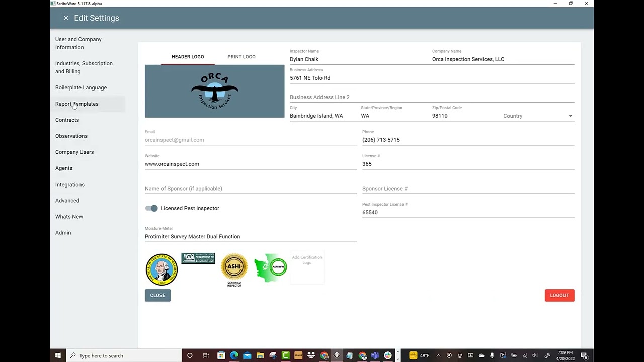Open Camtasia from the taskbar
Image resolution: width=644 pixels, height=362 pixels.
[286, 355]
